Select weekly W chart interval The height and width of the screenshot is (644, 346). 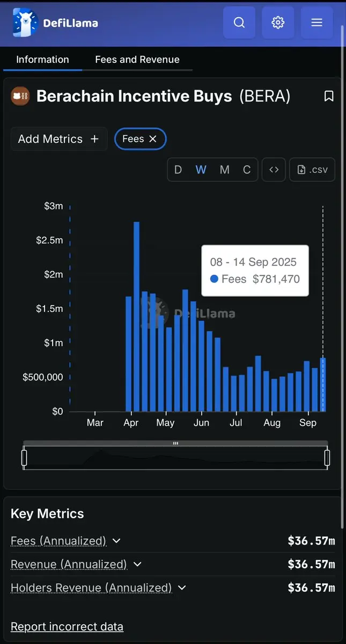(201, 170)
